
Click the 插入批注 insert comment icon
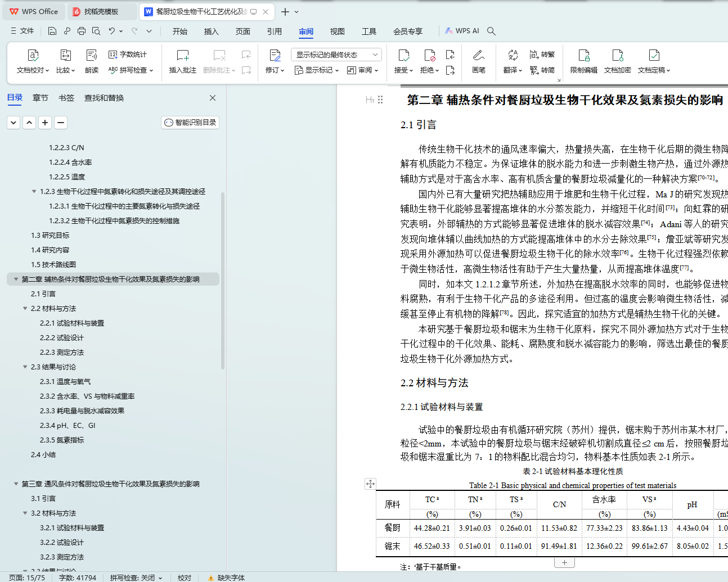click(183, 55)
